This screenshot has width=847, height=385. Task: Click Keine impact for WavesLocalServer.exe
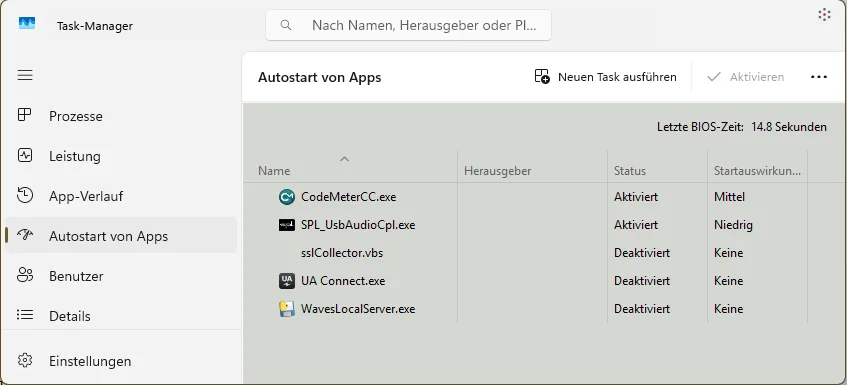[728, 309]
